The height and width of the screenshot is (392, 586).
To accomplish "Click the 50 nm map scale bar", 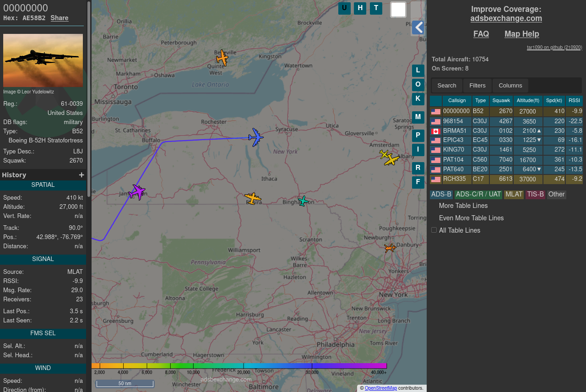I will pyautogui.click(x=125, y=383).
